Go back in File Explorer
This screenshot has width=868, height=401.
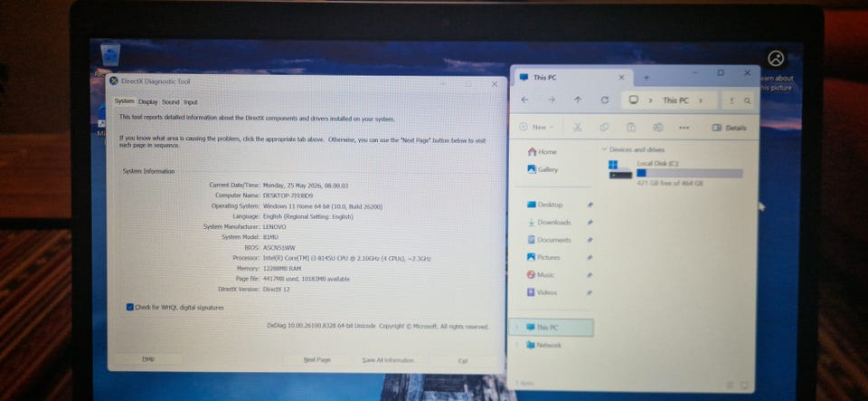524,100
